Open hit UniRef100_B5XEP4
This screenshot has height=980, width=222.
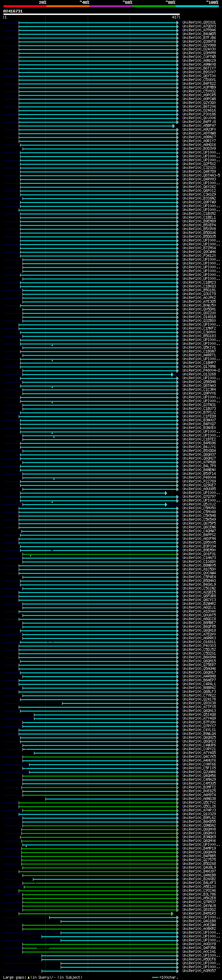click(199, 225)
